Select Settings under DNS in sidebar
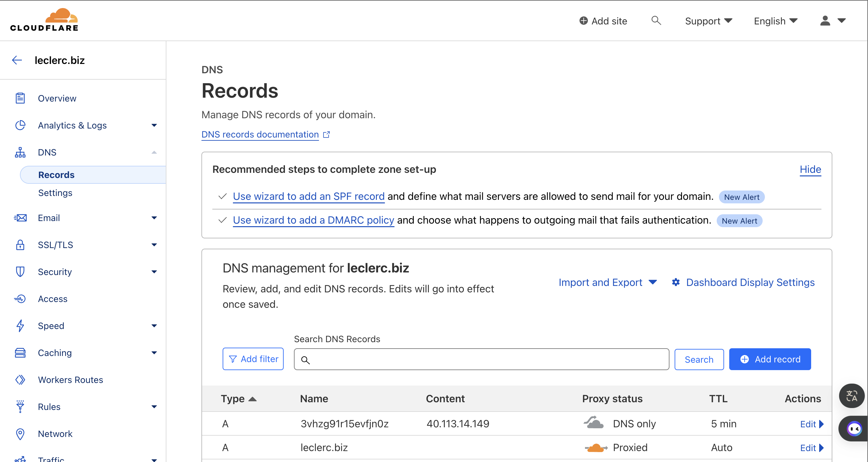 point(55,193)
